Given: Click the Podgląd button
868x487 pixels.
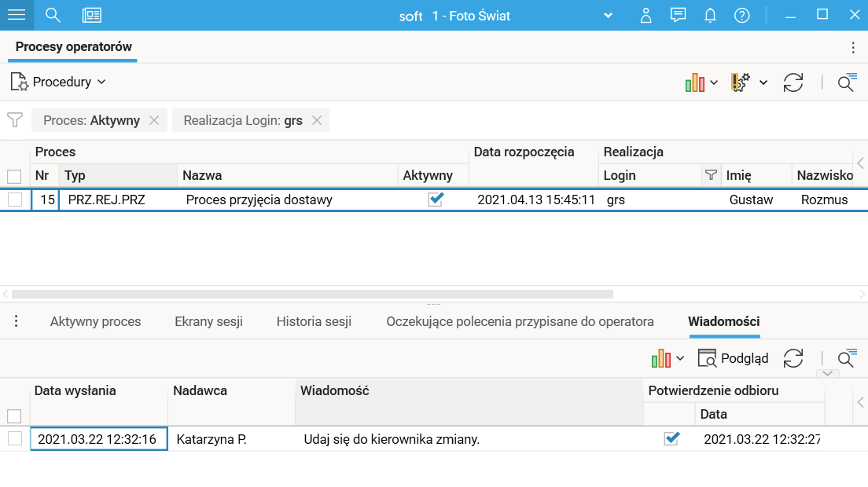Looking at the screenshot, I should (734, 358).
